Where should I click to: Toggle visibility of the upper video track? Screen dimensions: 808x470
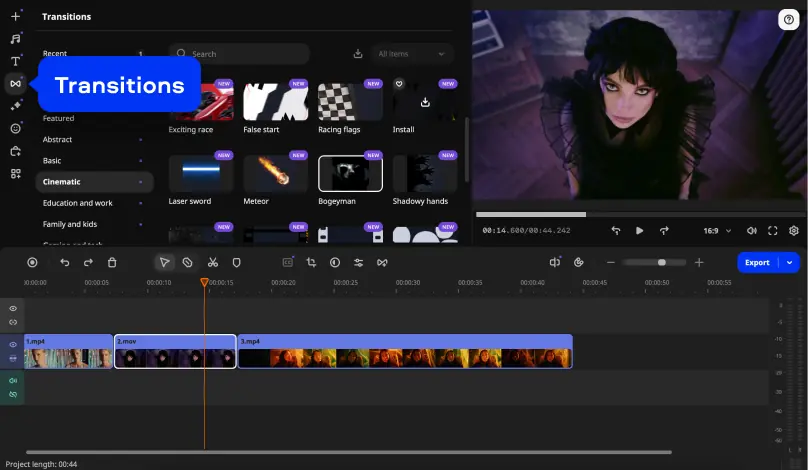(x=13, y=308)
